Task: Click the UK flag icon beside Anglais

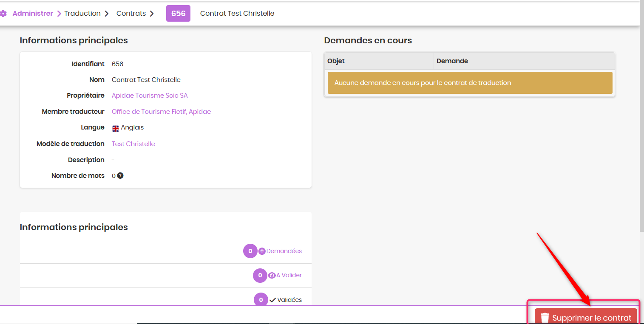Action: (x=116, y=128)
